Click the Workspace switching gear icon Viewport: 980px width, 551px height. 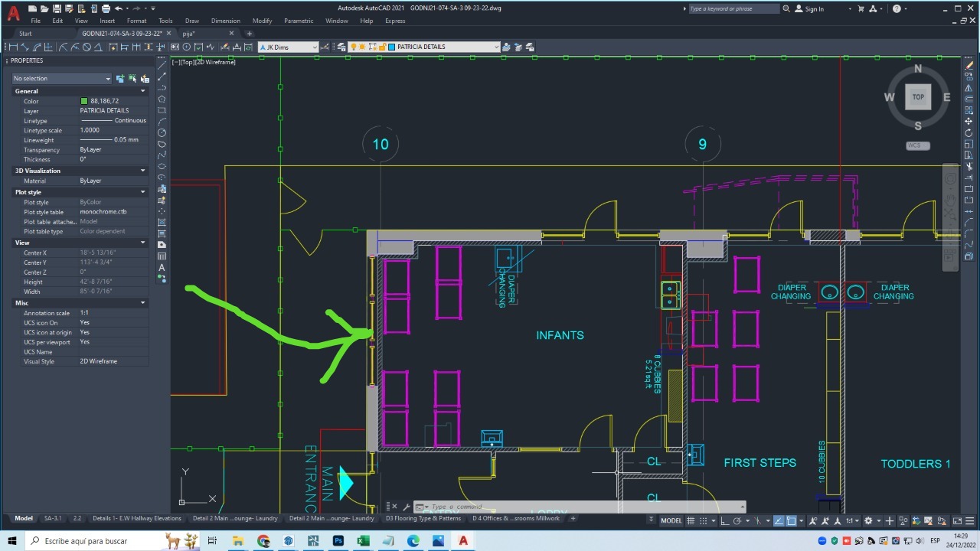868,520
